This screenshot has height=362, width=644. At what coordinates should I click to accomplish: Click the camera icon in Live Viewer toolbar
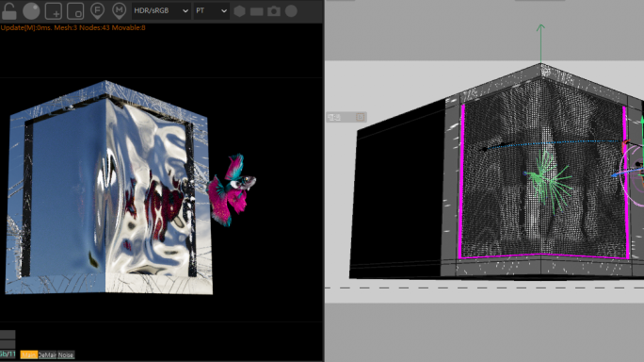(274, 11)
